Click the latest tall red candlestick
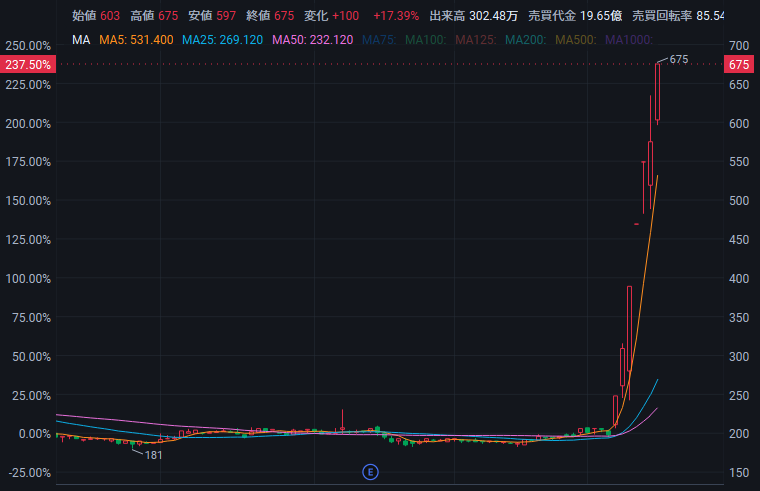Viewport: 760px width, 491px height. coord(657,92)
